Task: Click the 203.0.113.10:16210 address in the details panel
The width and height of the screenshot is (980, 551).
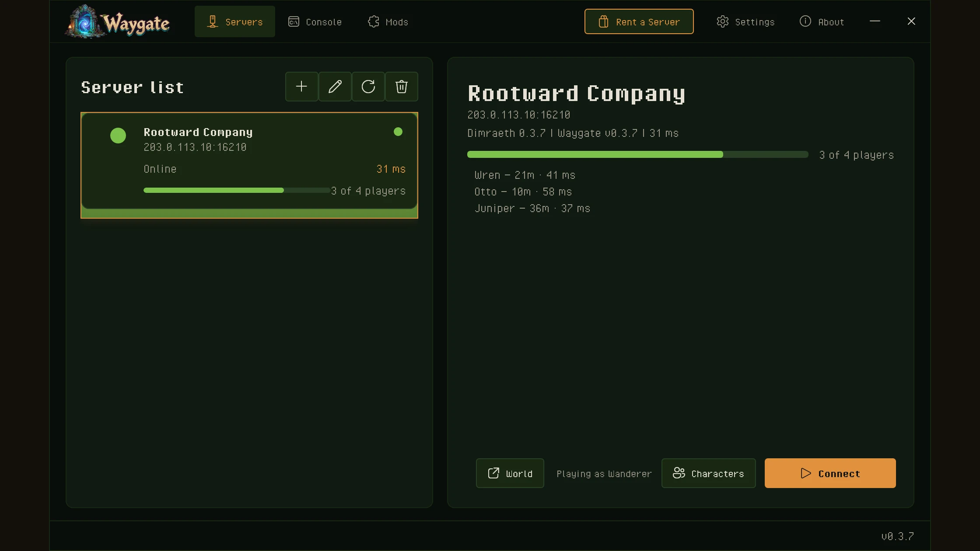Action: point(519,115)
